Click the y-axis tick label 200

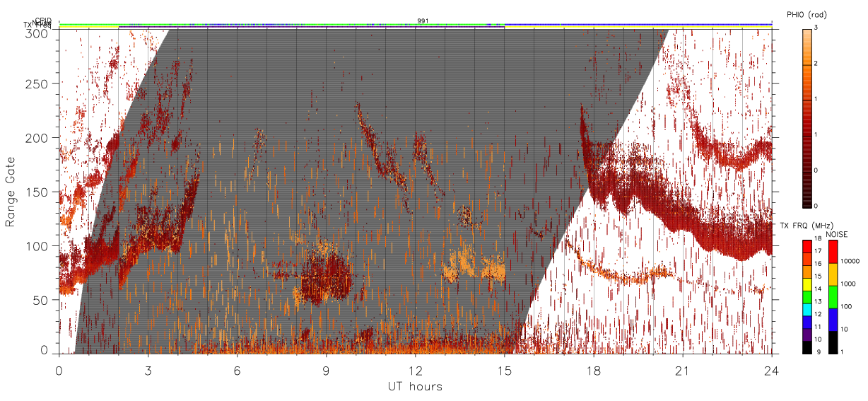coord(35,138)
